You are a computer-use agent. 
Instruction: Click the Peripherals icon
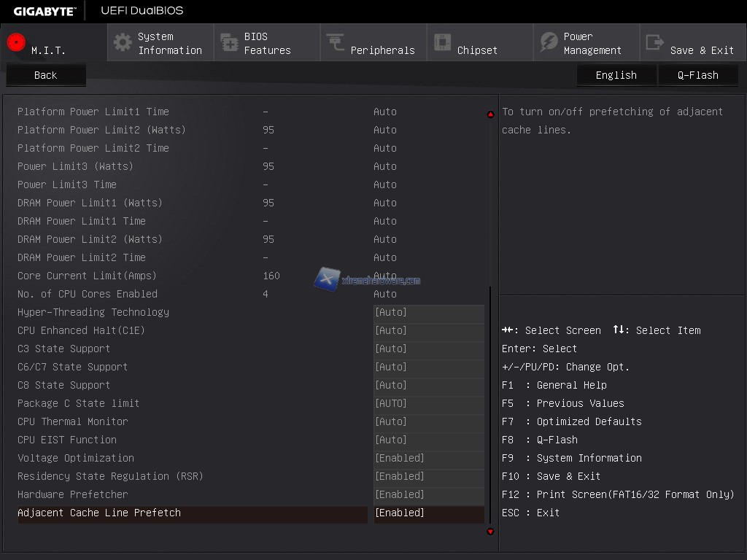point(336,42)
